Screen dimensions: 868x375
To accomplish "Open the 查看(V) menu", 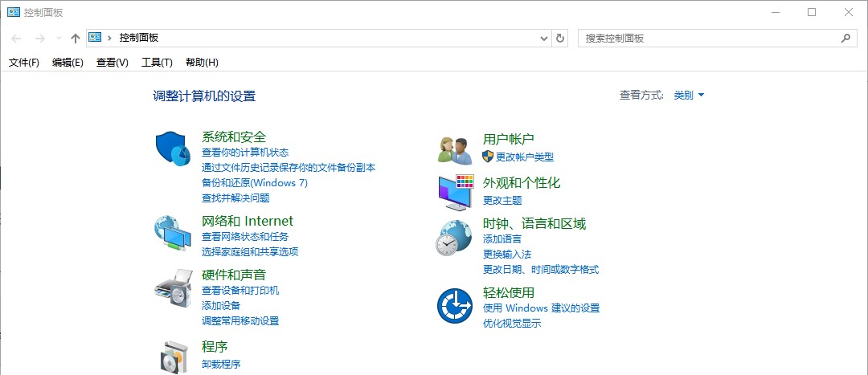I will click(x=113, y=63).
